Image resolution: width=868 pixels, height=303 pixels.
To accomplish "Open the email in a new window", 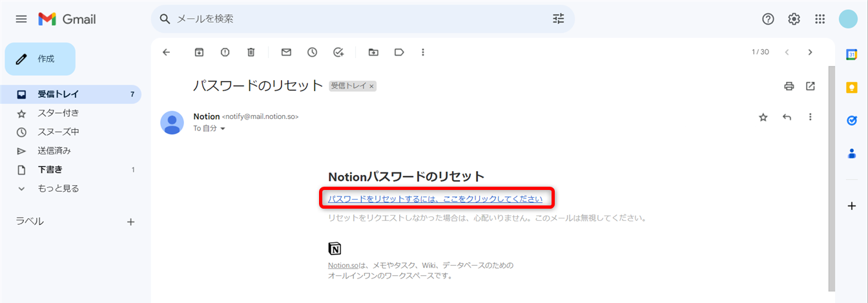I will tap(811, 86).
